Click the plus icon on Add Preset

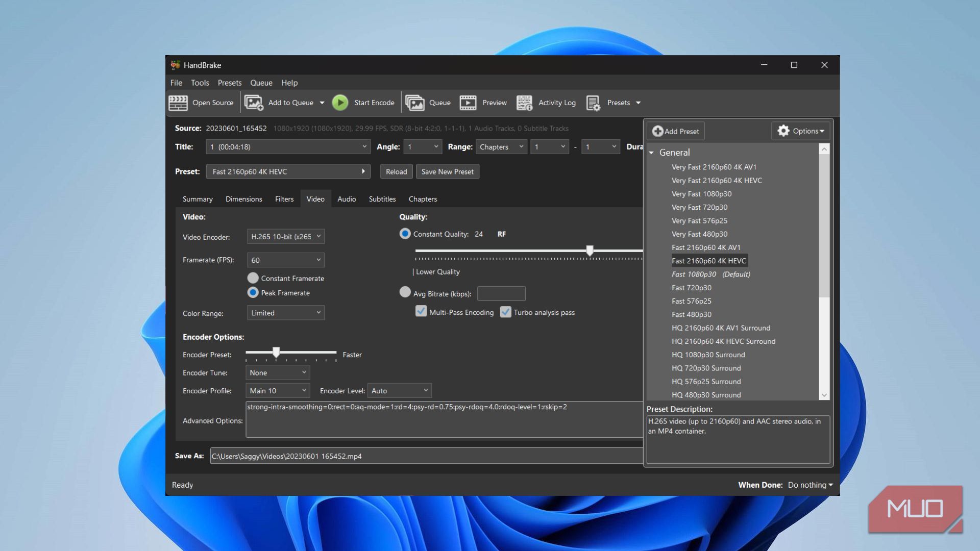tap(658, 131)
